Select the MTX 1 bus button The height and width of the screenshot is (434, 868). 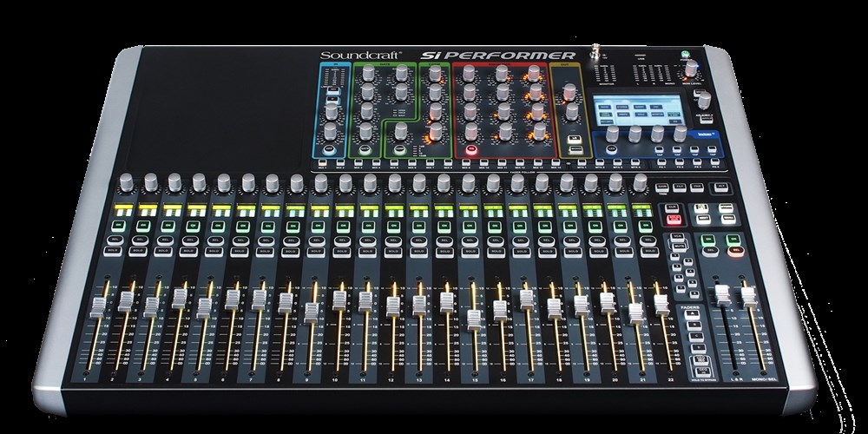[x=582, y=162]
